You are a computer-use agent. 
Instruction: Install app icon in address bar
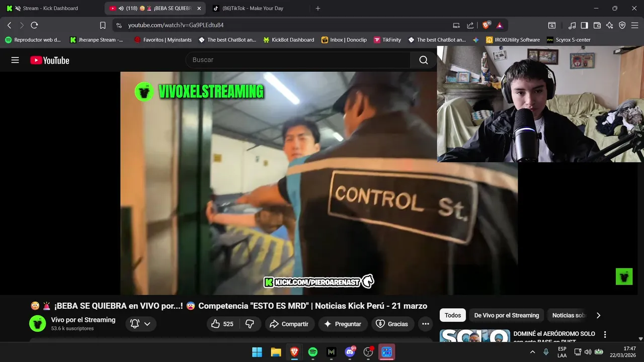456,25
